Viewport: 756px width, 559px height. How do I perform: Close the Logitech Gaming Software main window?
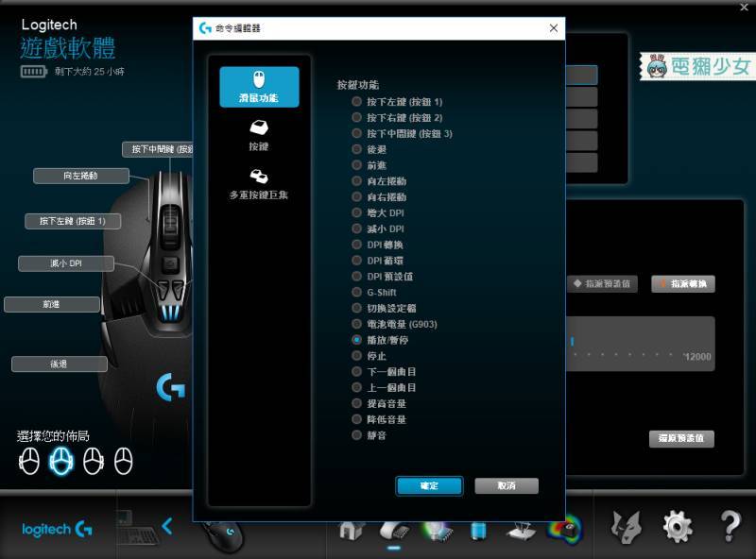[x=744, y=7]
